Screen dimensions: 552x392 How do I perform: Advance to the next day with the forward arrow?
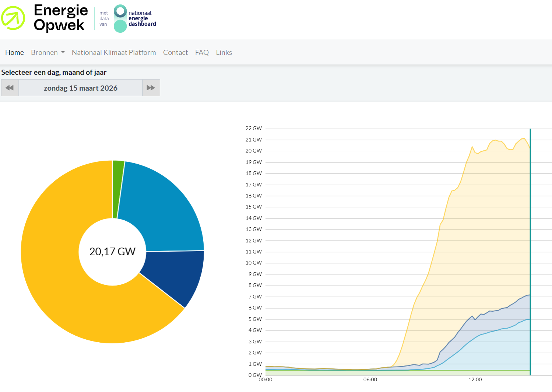tap(151, 88)
